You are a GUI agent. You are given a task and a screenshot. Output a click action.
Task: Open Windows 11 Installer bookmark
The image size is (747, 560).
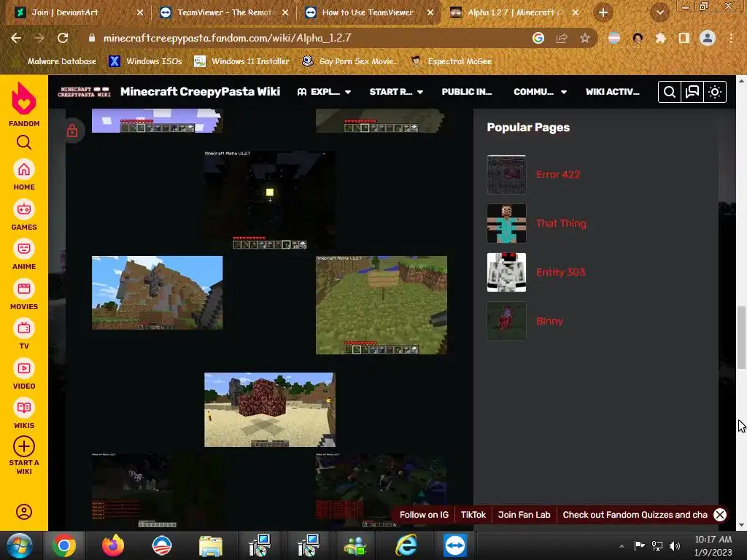click(242, 61)
